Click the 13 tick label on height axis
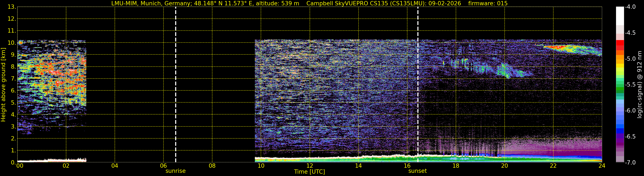The height and width of the screenshot is (176, 644). point(11,7)
